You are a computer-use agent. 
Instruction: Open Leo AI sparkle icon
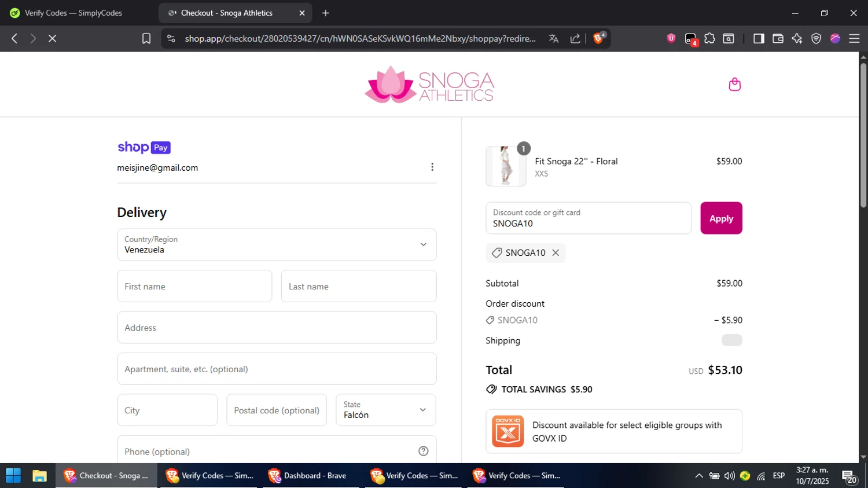coord(797,38)
